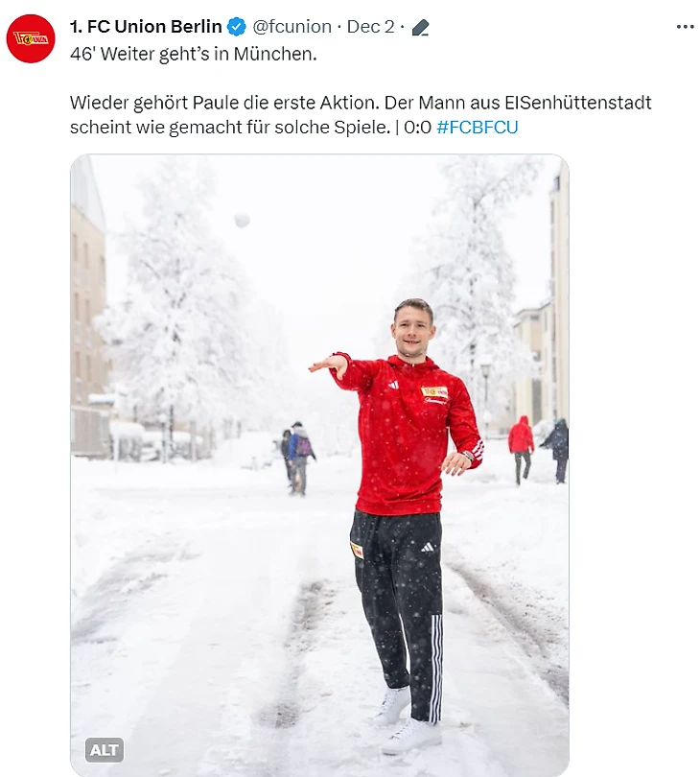Click the blue verified checkmark badge
Image resolution: width=700 pixels, height=777 pixels.
pos(236,27)
